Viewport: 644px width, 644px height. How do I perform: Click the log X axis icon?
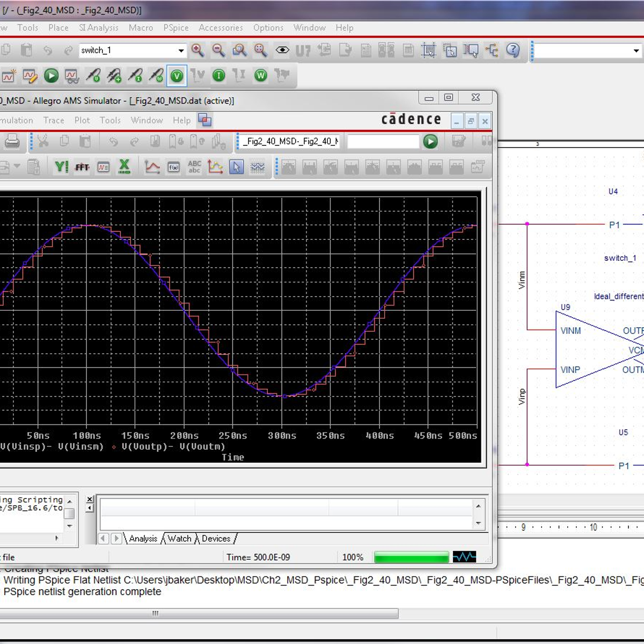125,167
